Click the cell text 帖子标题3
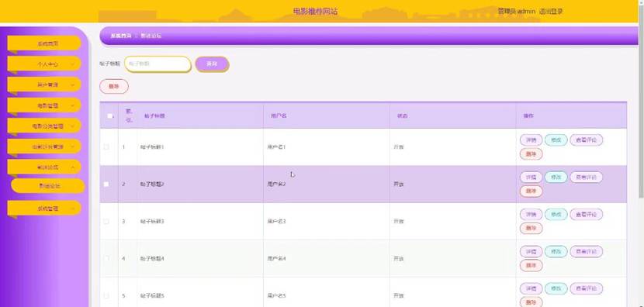Viewport: 644px width, 307px height. pyautogui.click(x=152, y=221)
